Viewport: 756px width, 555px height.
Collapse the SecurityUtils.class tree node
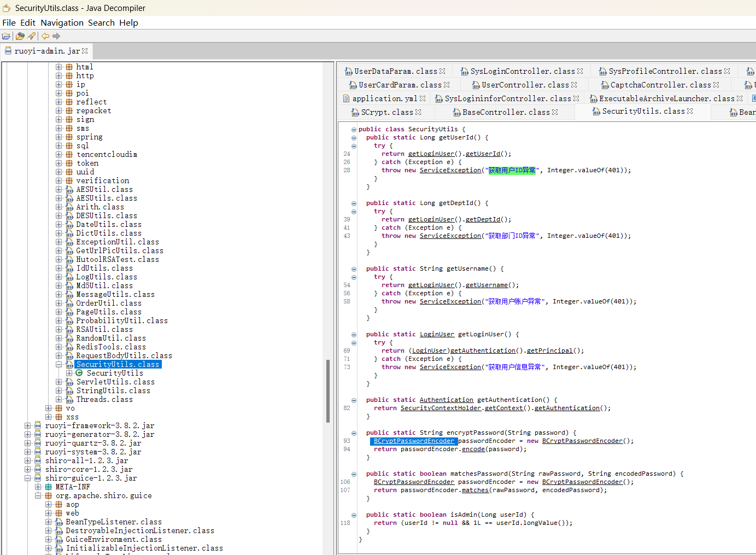[58, 364]
